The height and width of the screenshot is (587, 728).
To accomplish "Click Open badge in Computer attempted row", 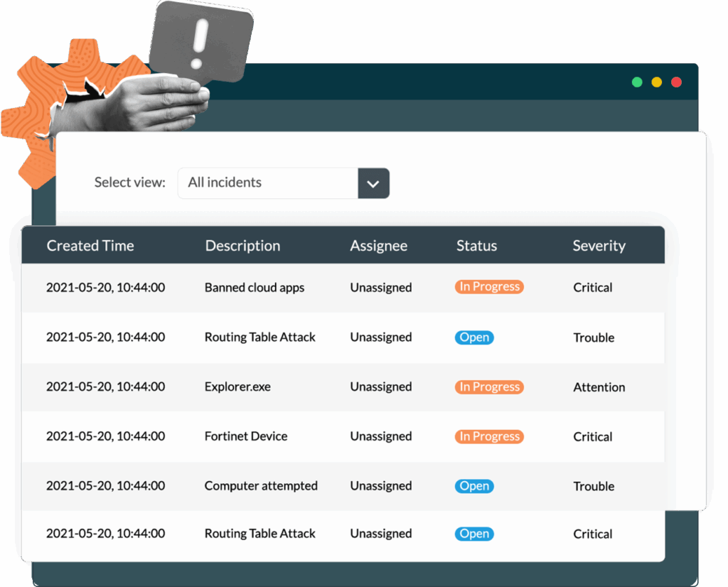I will (x=474, y=486).
